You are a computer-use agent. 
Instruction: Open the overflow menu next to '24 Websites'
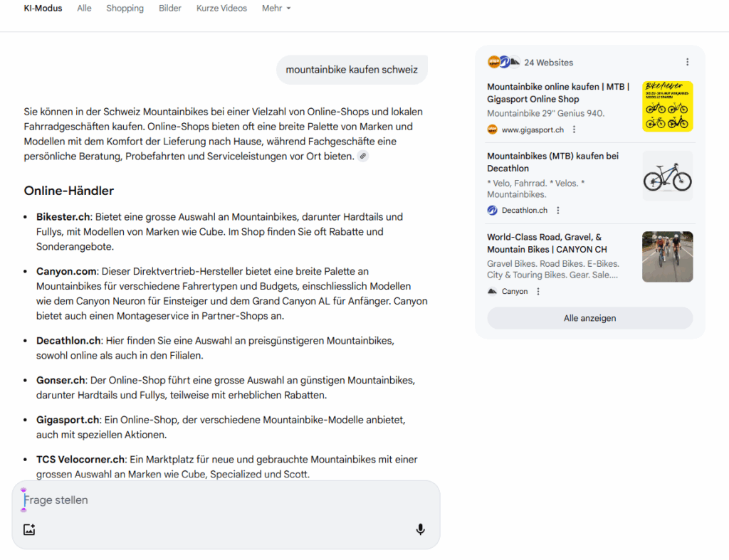point(686,62)
